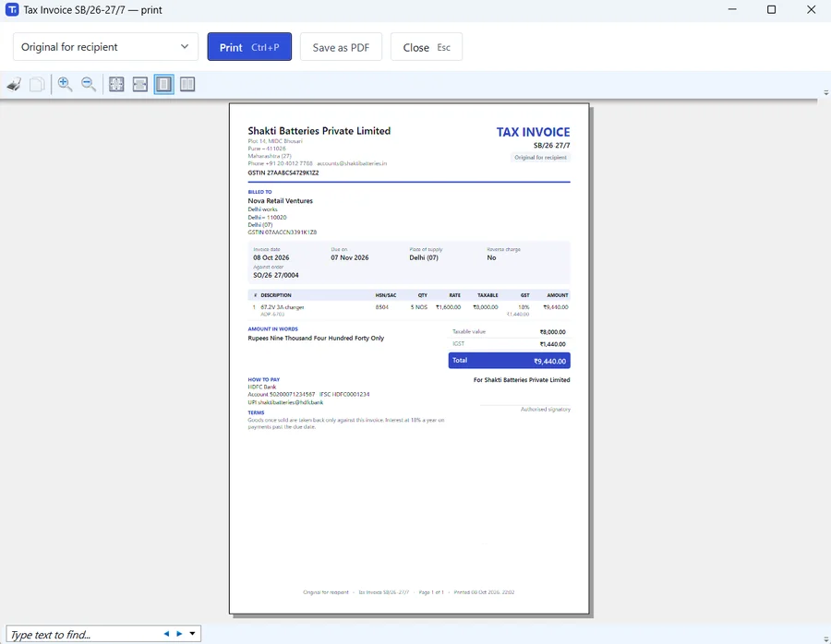Maximize the Tax Invoice print window

[x=771, y=9]
